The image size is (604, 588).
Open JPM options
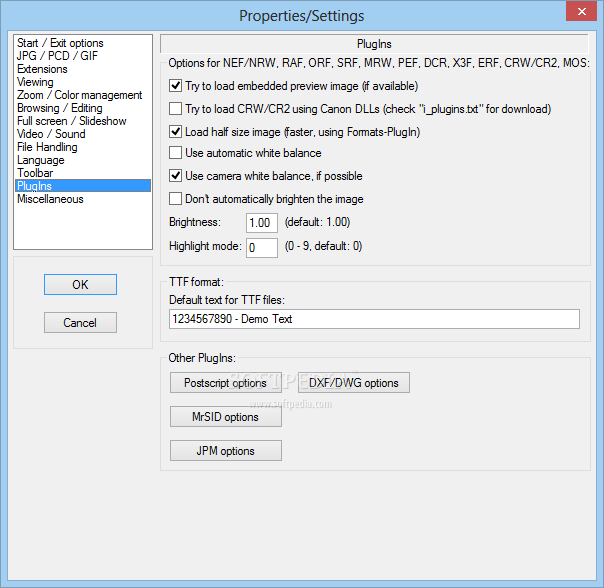226,450
